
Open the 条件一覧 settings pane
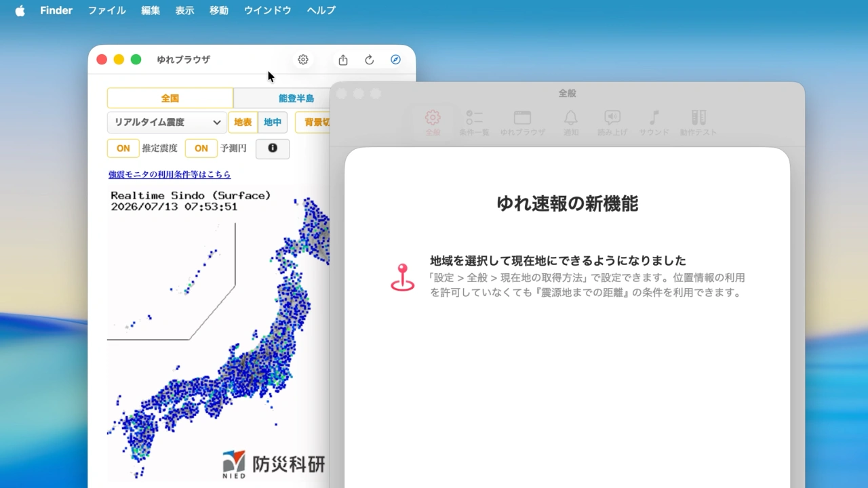[474, 122]
